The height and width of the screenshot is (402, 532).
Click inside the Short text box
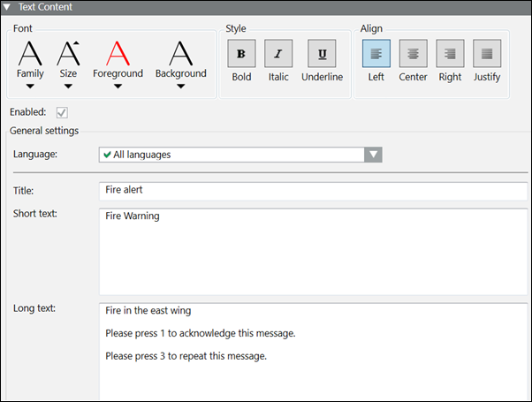314,252
